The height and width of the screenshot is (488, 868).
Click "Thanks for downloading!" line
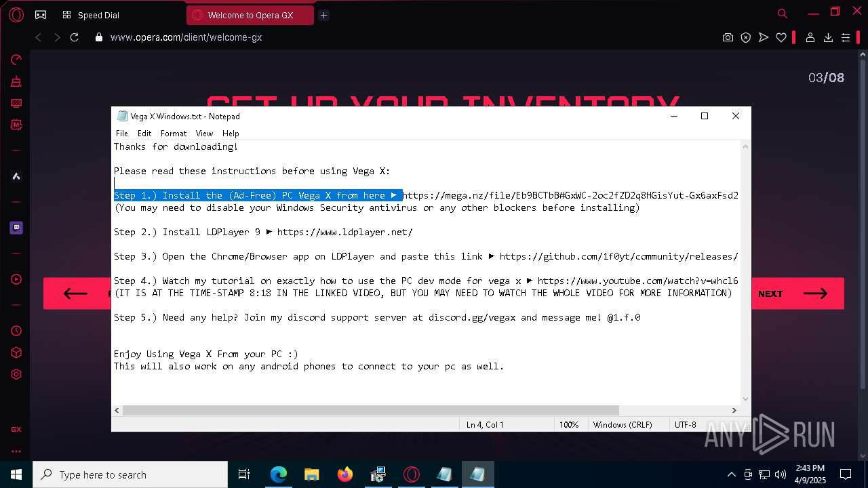tap(176, 147)
